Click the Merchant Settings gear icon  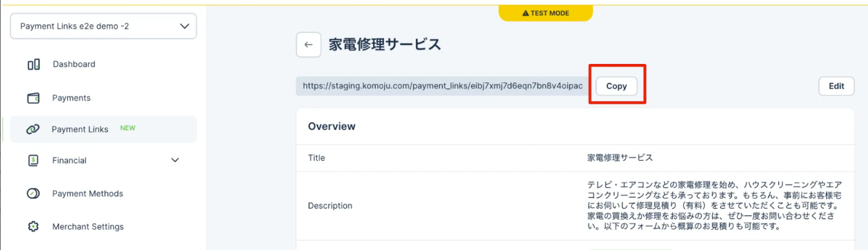click(33, 227)
